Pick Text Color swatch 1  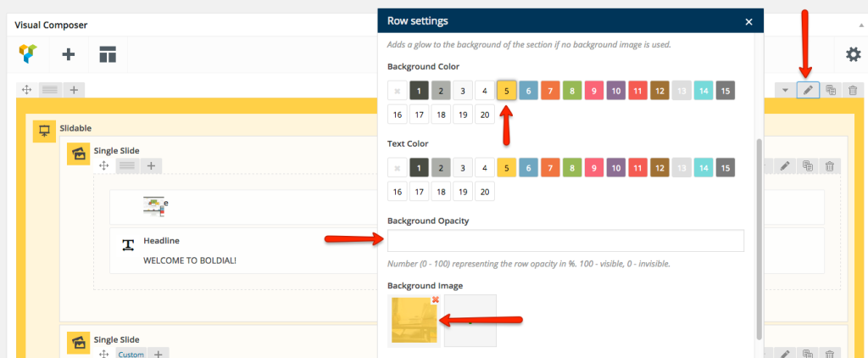(419, 167)
